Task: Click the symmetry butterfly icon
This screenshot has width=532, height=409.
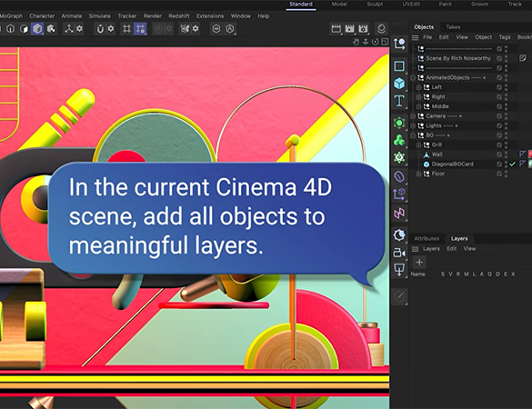Action: pos(185,29)
